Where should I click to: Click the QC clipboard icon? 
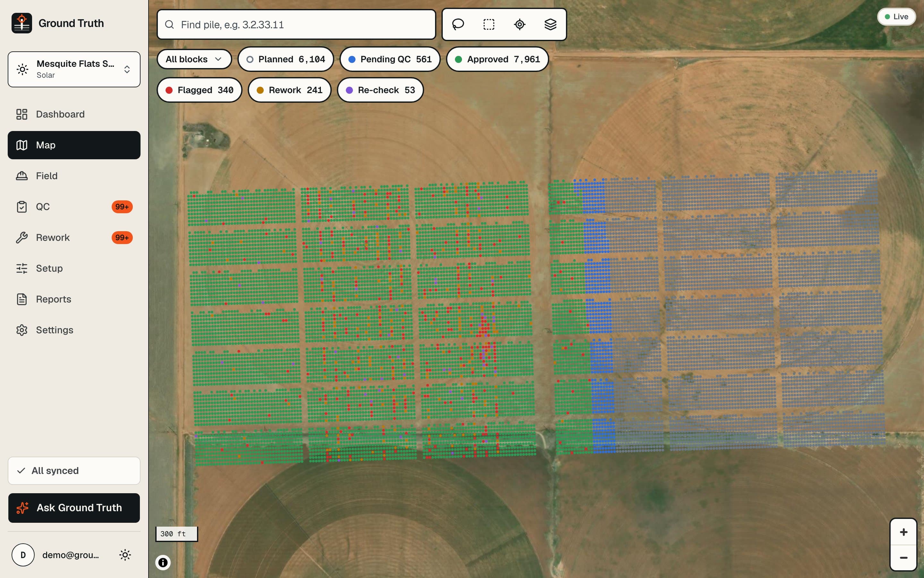[x=22, y=207]
